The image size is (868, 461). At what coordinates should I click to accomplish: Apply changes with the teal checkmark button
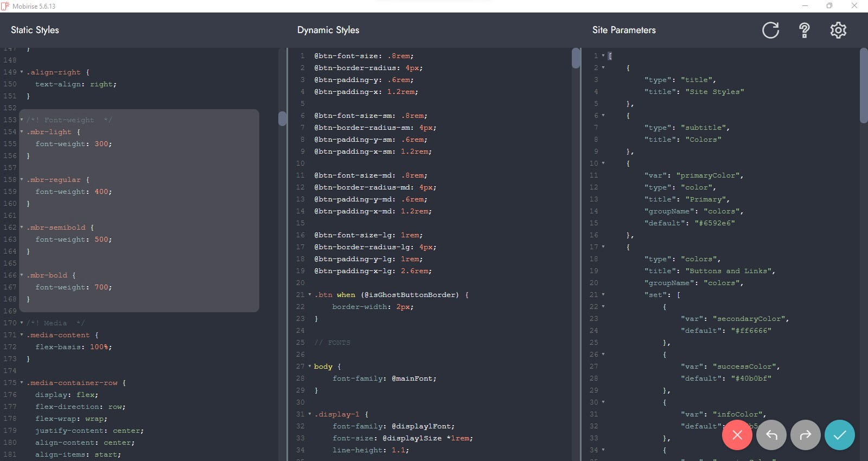pyautogui.click(x=839, y=435)
